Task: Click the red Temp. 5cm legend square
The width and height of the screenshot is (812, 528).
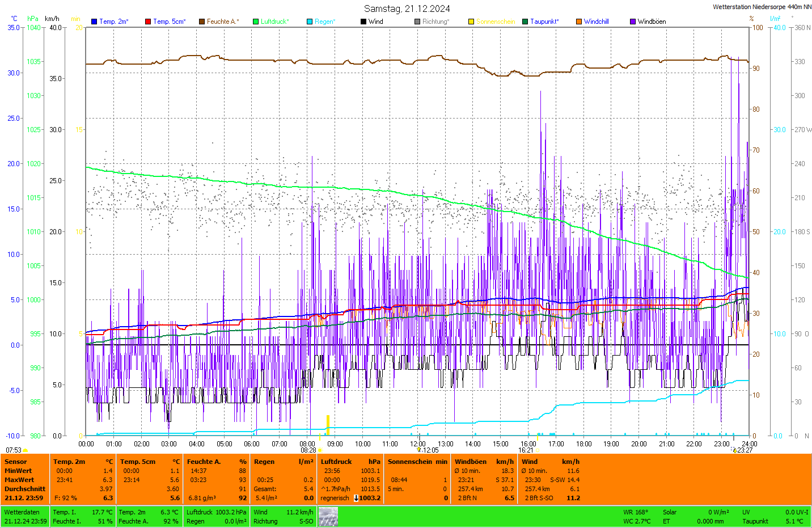Action: click(x=148, y=22)
